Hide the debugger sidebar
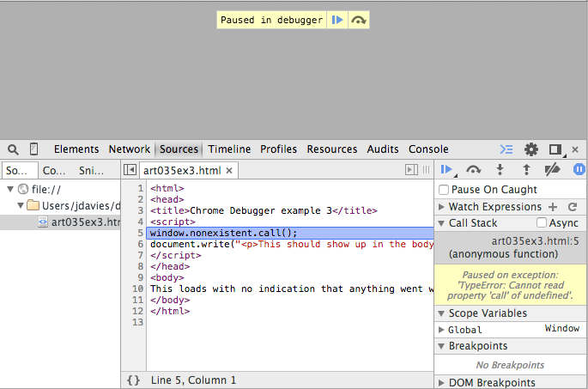Screen dimensions: 588x389 pos(411,170)
